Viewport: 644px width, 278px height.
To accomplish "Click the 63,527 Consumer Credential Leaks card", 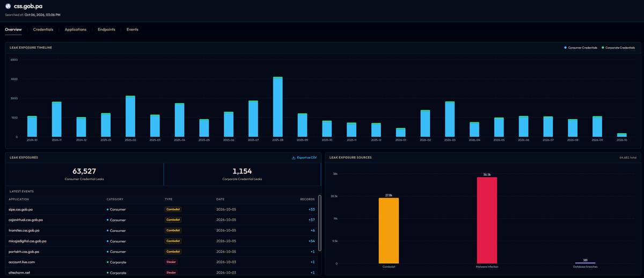I will pos(84,174).
